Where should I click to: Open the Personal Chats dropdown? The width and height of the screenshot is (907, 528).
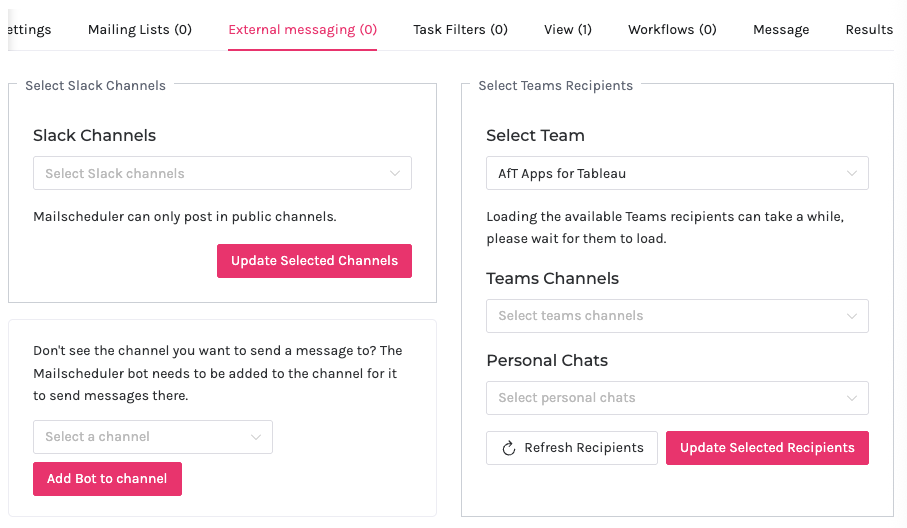point(852,398)
